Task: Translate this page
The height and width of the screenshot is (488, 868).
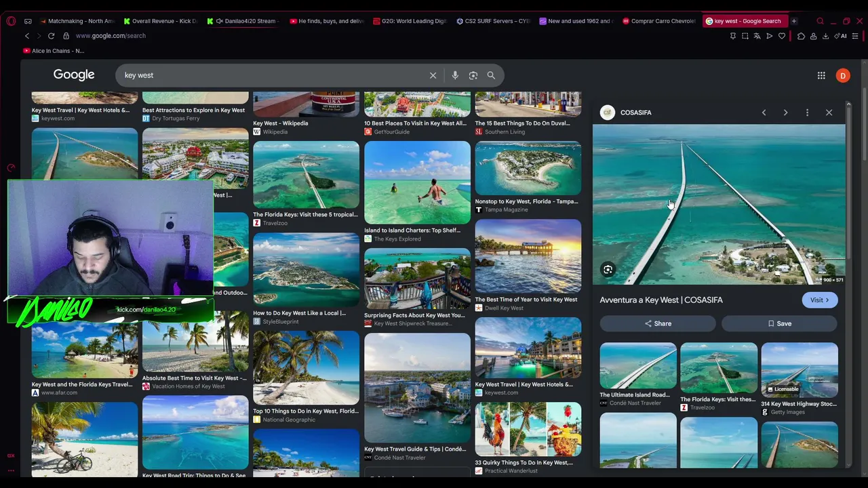Action: click(757, 36)
